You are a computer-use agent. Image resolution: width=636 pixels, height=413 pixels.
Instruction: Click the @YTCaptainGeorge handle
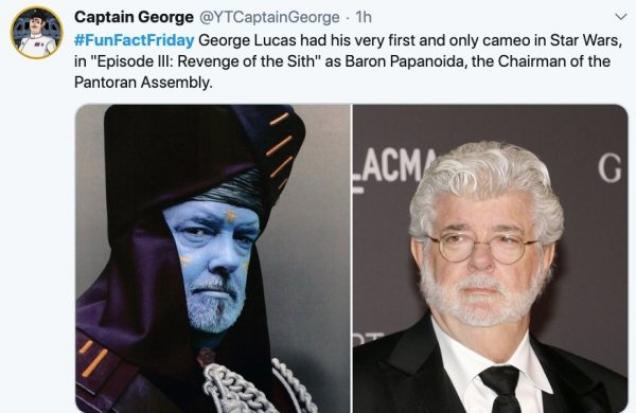point(269,17)
